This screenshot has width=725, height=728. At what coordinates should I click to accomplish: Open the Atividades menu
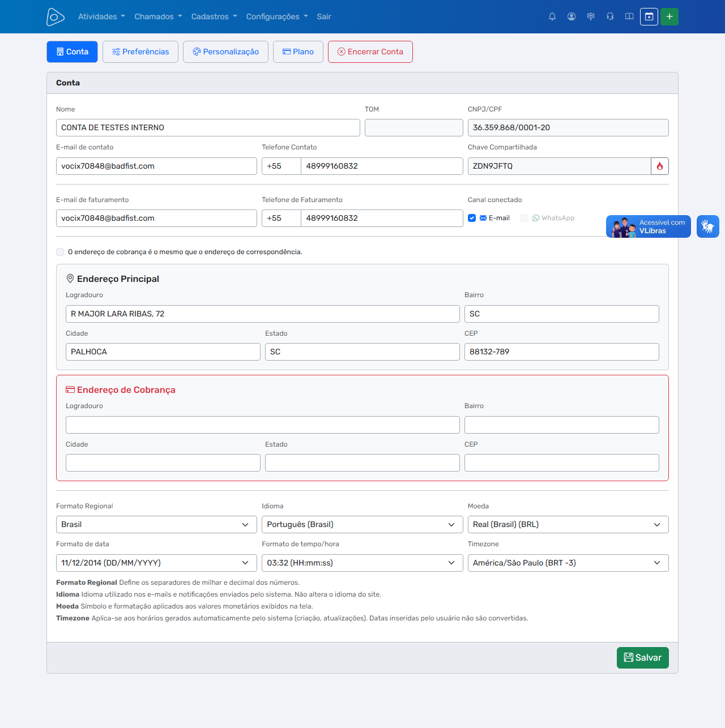tap(101, 16)
